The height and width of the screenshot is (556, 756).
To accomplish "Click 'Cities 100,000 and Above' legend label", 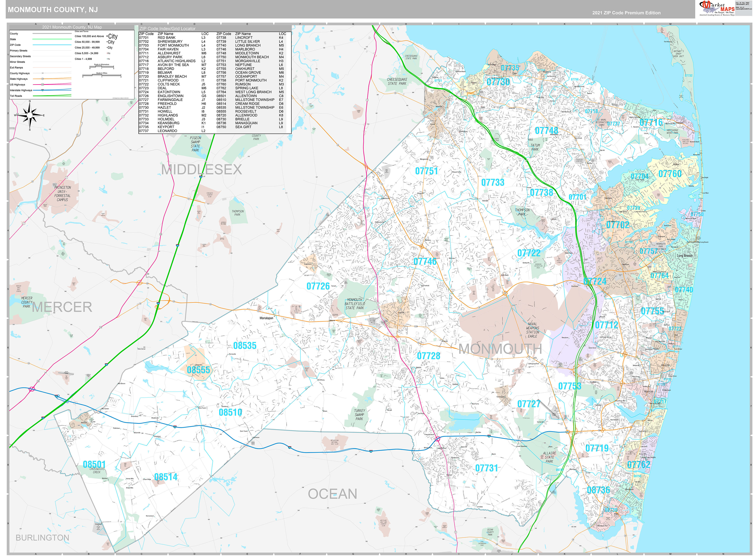I will [89, 36].
